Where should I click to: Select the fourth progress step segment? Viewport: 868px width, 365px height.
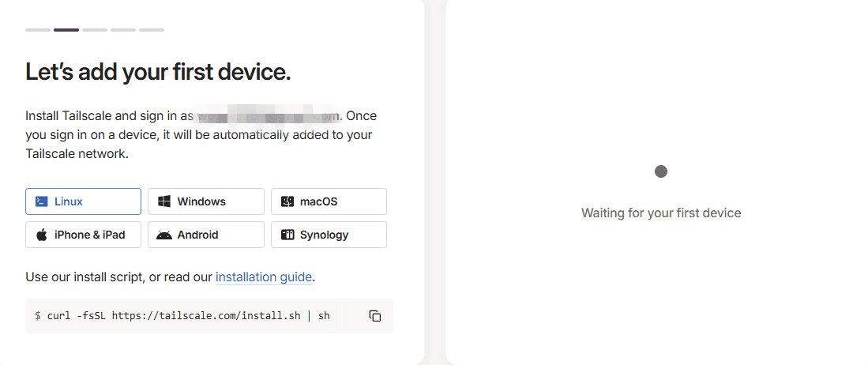123,30
